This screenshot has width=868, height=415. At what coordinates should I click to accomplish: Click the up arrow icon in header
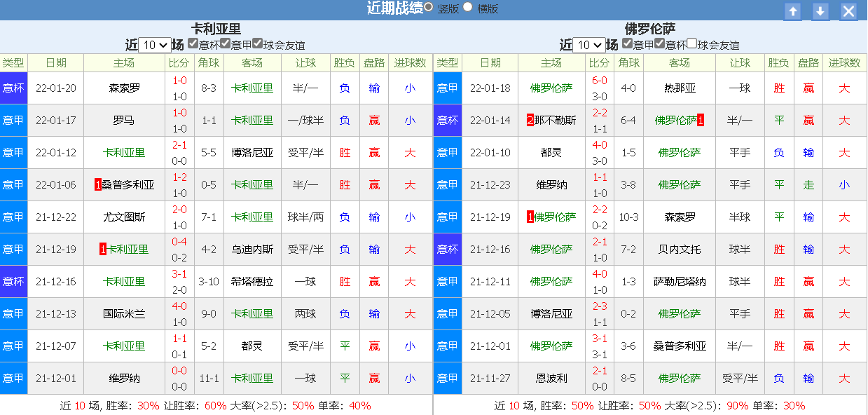[x=792, y=11]
